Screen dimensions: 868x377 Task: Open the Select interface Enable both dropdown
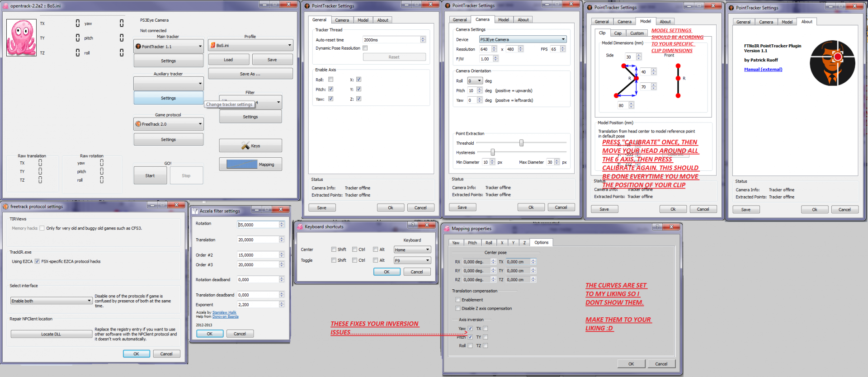(52, 301)
